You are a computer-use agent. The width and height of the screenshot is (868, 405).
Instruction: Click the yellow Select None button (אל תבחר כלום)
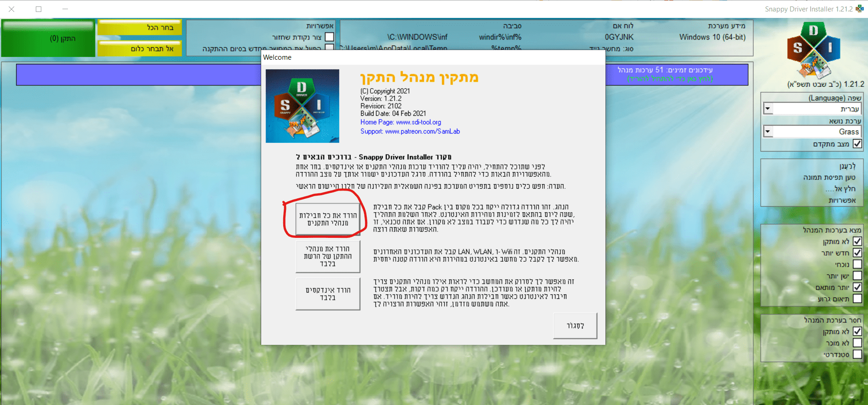pos(140,48)
